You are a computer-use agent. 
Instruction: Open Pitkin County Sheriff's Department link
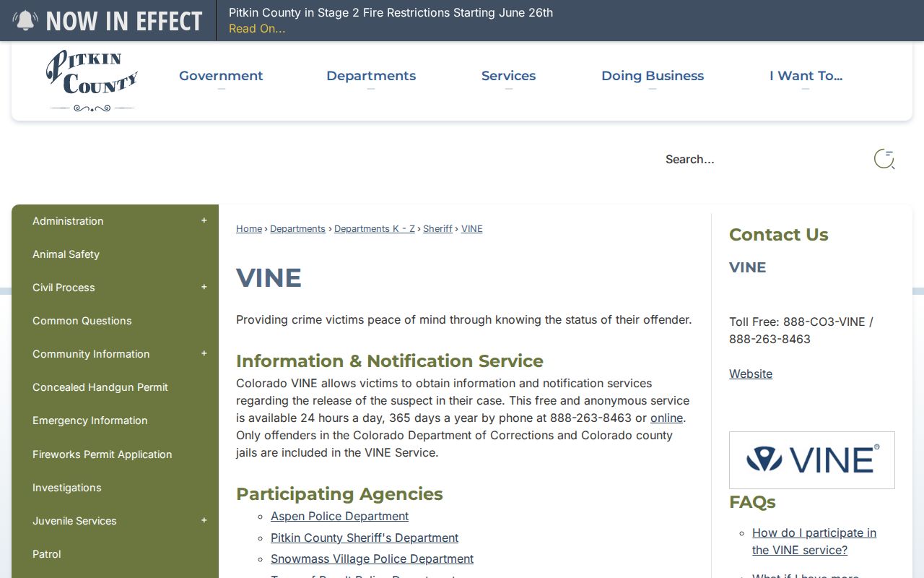(365, 538)
